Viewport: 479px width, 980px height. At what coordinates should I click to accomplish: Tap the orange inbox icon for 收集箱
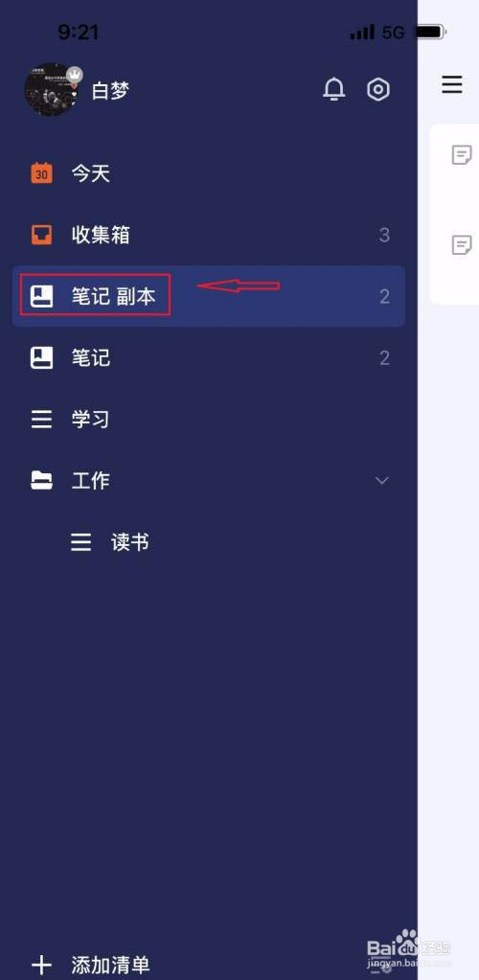[42, 235]
